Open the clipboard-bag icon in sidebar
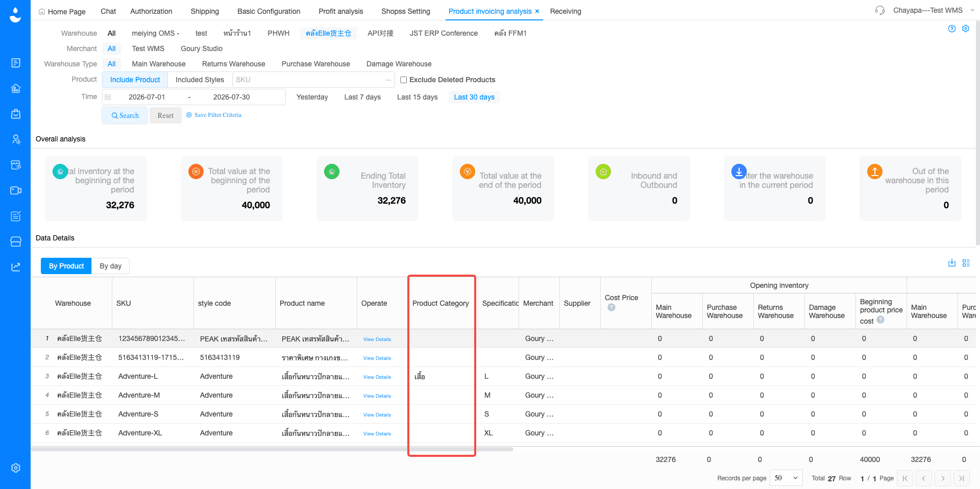 point(16,114)
